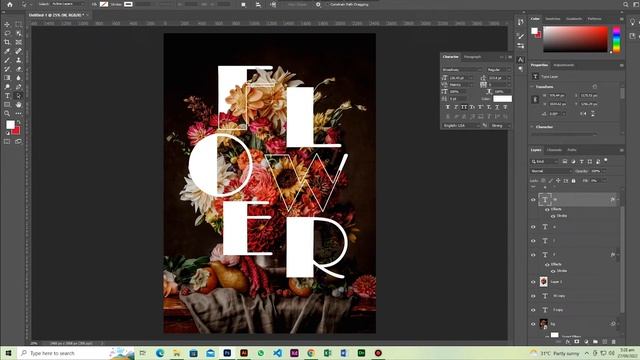Select the Lasso tool

(x=7, y=33)
